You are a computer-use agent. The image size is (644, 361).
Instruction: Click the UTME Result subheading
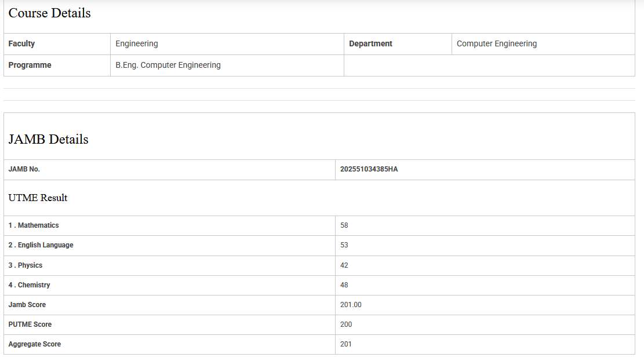pyautogui.click(x=38, y=198)
